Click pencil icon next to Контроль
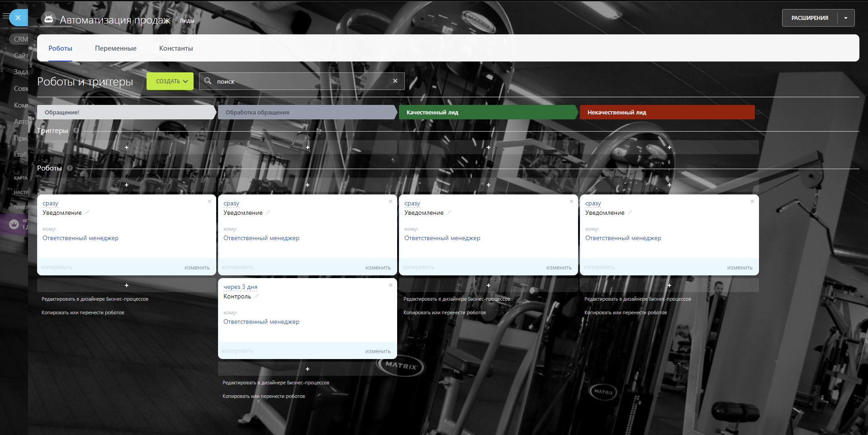Image resolution: width=868 pixels, height=435 pixels. point(256,296)
